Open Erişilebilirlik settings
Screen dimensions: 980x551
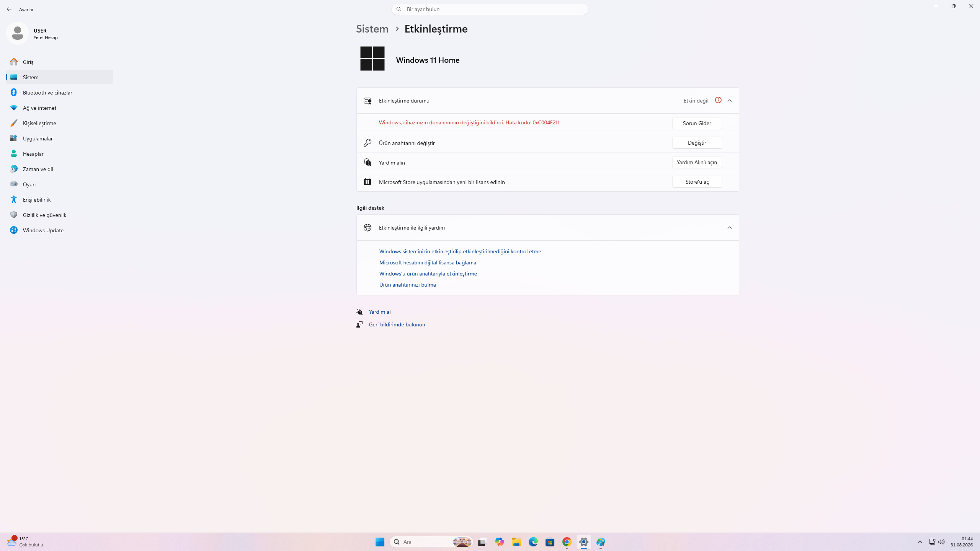[60, 199]
